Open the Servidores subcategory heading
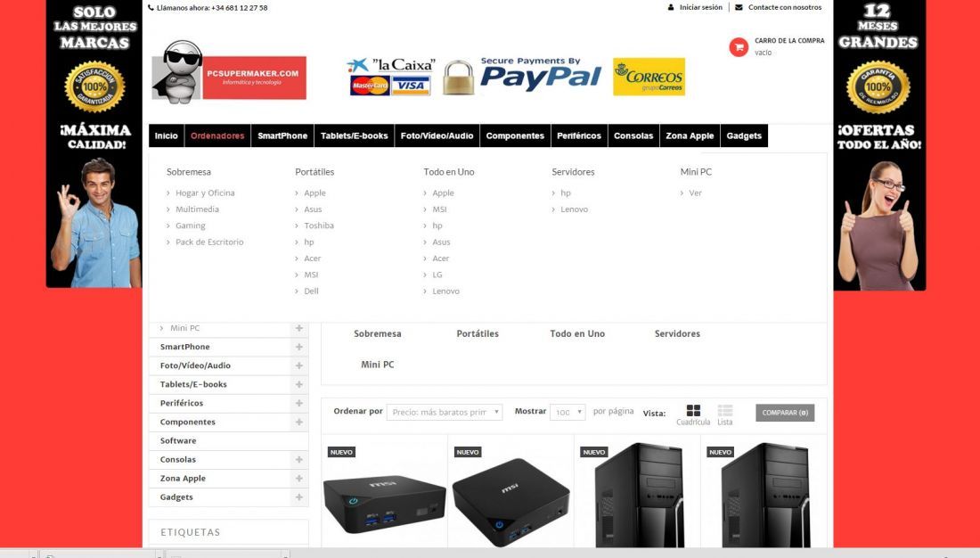The image size is (980, 558). coord(677,333)
